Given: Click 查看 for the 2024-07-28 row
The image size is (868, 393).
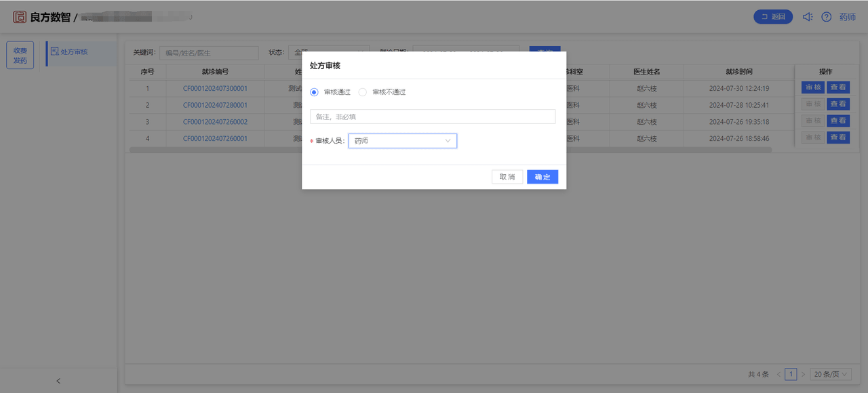Looking at the screenshot, I should coord(838,104).
